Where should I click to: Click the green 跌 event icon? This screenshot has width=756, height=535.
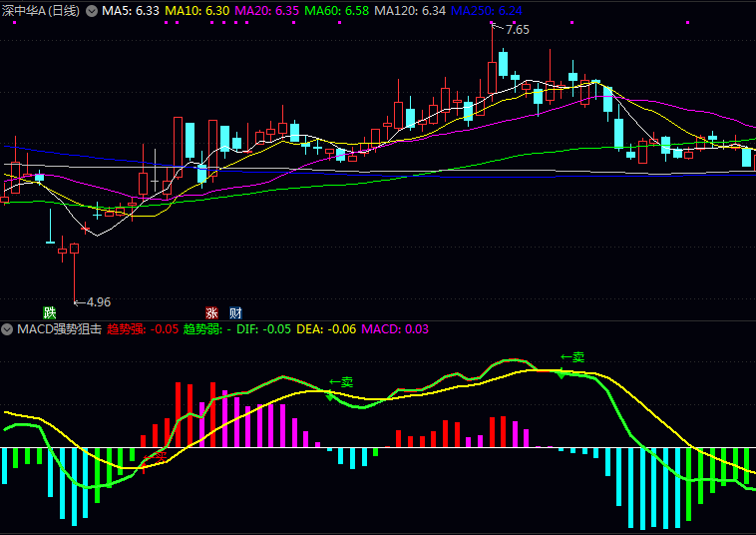(50, 312)
